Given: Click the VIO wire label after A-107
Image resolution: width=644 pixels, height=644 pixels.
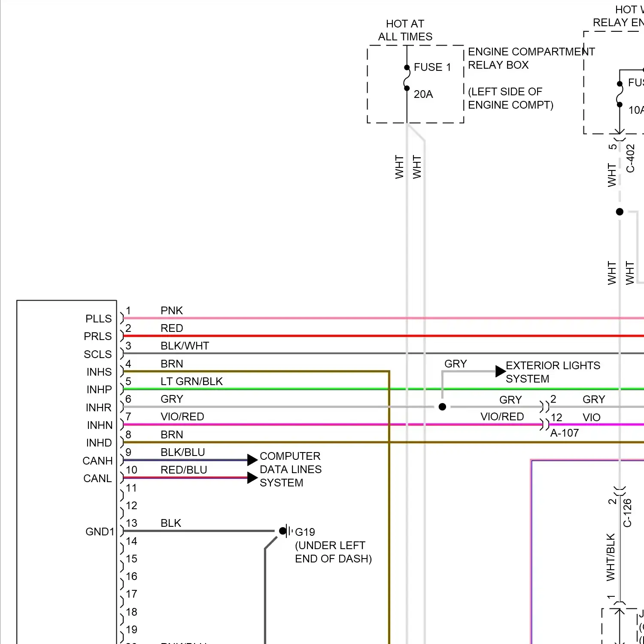Looking at the screenshot, I should click(591, 417).
